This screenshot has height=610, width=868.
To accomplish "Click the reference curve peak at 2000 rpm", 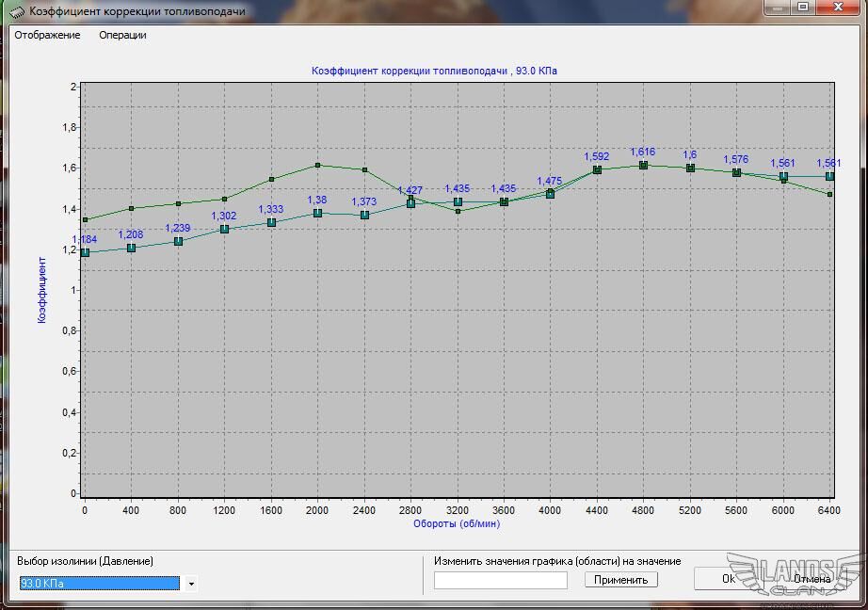I will (317, 165).
